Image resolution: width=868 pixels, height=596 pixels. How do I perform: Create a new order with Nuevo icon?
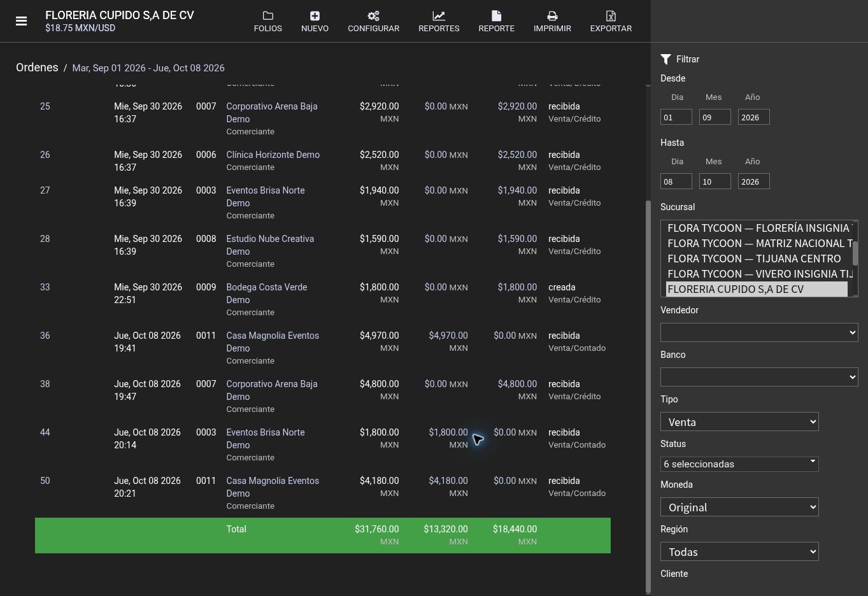click(315, 16)
